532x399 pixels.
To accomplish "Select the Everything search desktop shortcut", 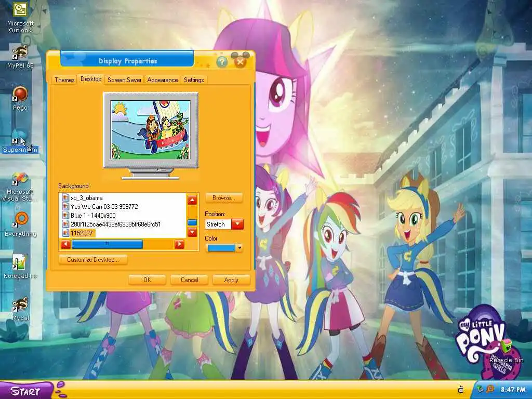I will tap(21, 224).
